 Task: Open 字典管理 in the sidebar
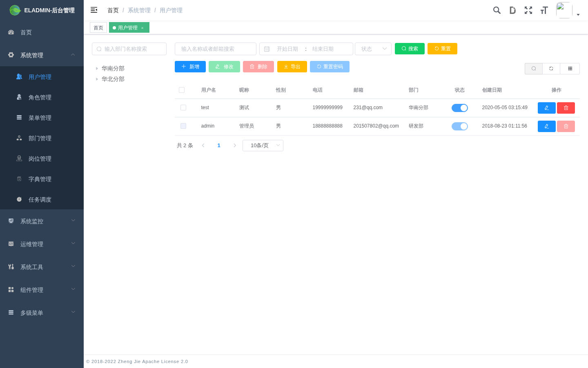pyautogui.click(x=42, y=179)
